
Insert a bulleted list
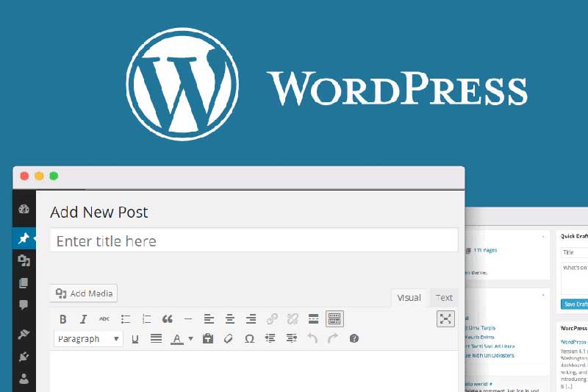point(126,319)
